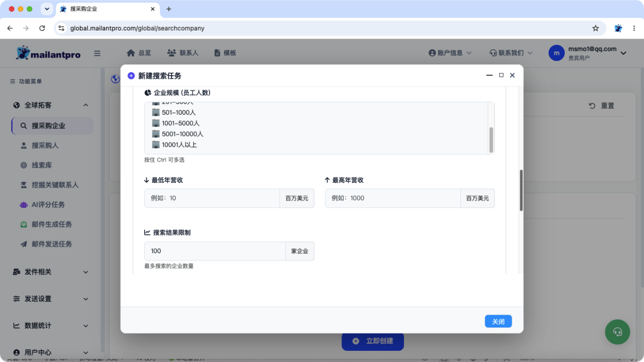Click the headset icon beside 联系我们
Viewport: 644px width, 362px height.
click(493, 53)
